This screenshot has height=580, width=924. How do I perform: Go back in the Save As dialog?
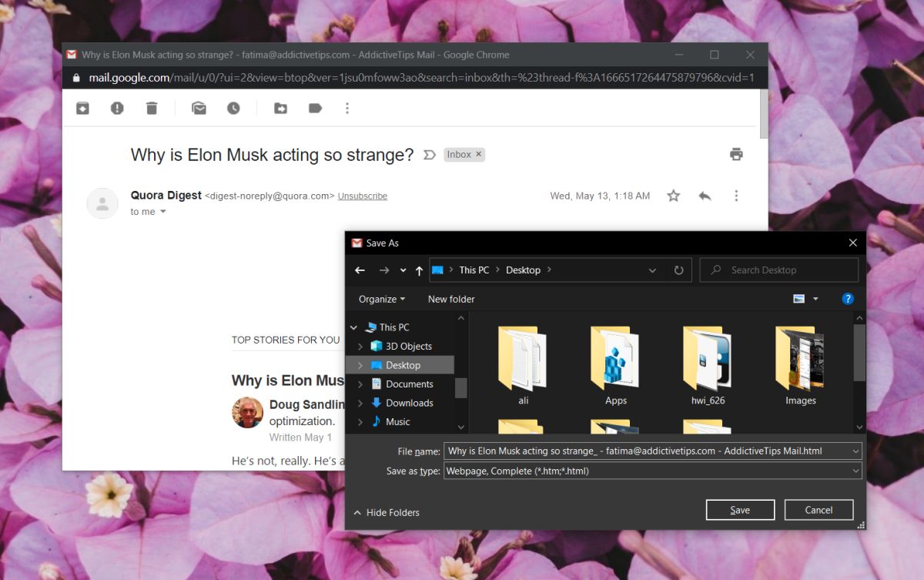[x=360, y=270]
